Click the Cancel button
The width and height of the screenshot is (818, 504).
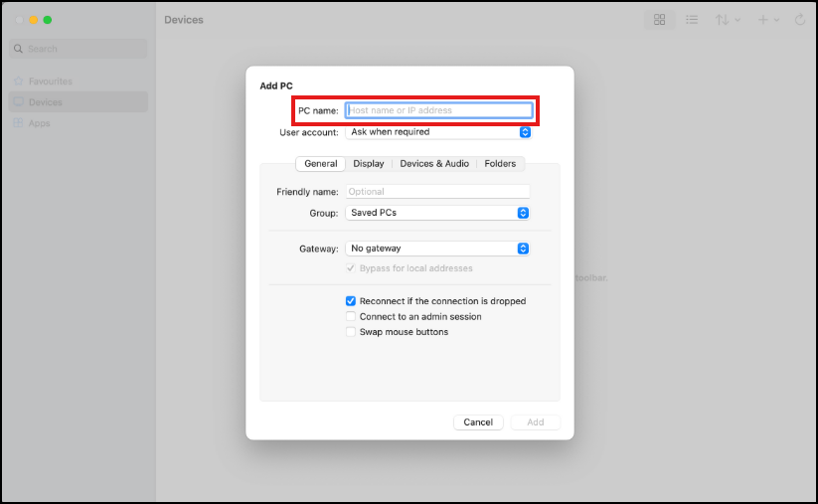point(478,422)
